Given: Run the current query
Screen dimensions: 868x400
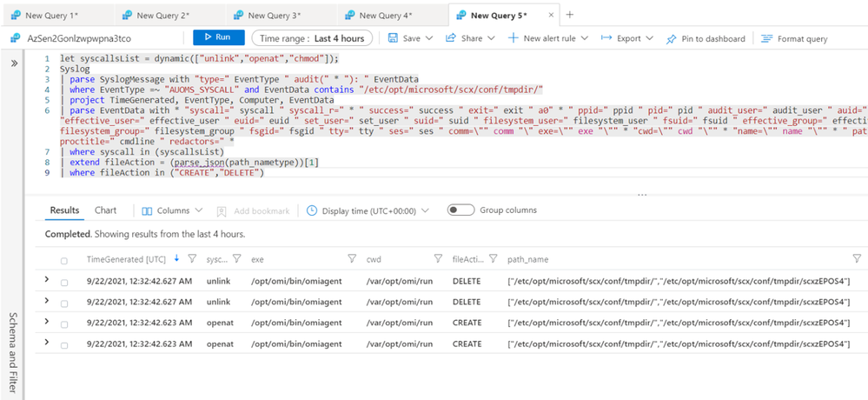Looking at the screenshot, I should [219, 37].
